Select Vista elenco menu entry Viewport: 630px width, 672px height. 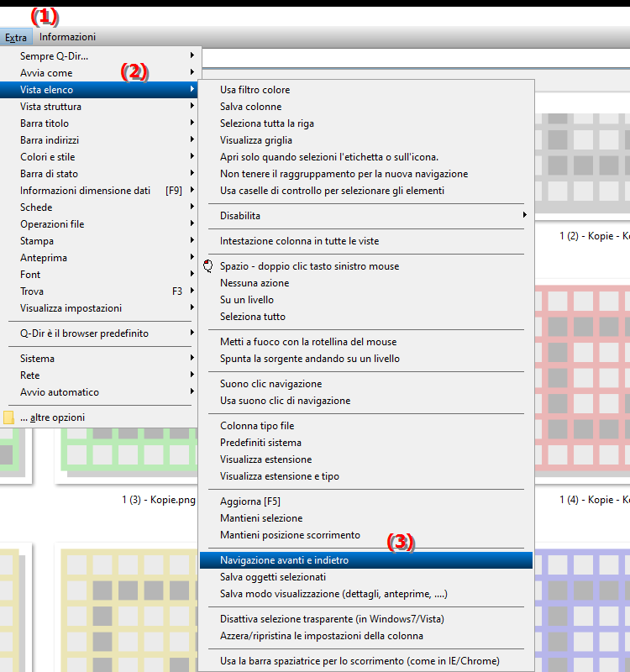pos(98,90)
